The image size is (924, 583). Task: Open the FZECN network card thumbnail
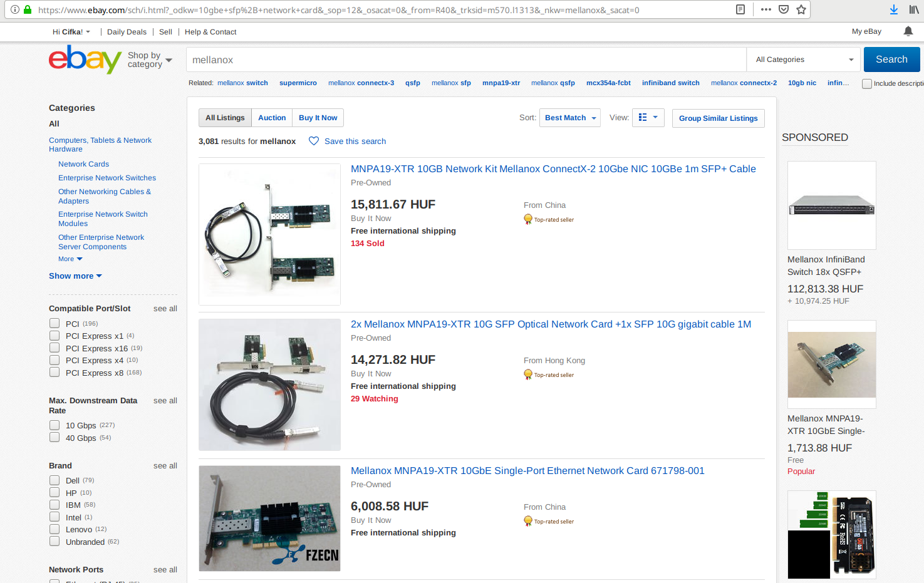click(x=269, y=519)
